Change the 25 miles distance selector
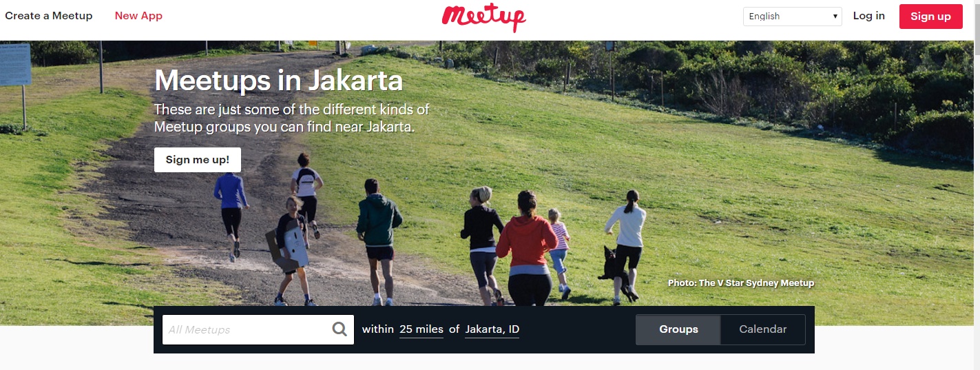The image size is (980, 370). [x=421, y=329]
